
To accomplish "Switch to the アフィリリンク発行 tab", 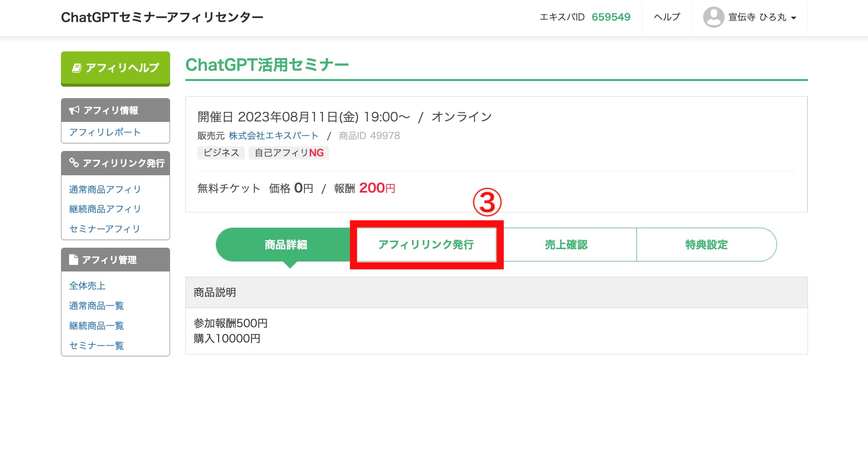I will [x=426, y=245].
